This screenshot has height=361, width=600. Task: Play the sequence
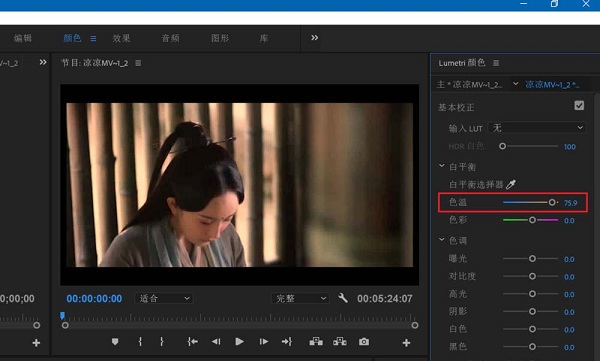240,341
